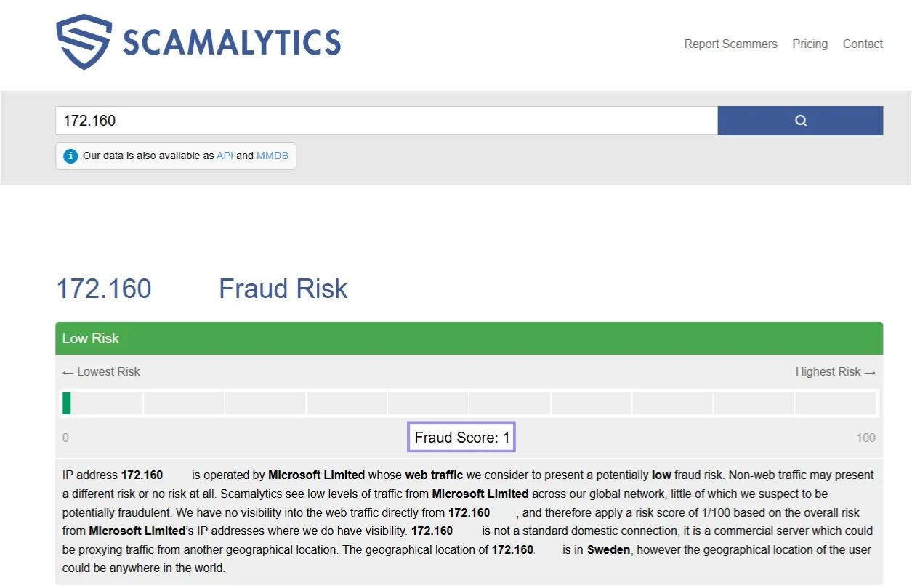
Task: Click the green segment of the risk meter
Action: 66,403
